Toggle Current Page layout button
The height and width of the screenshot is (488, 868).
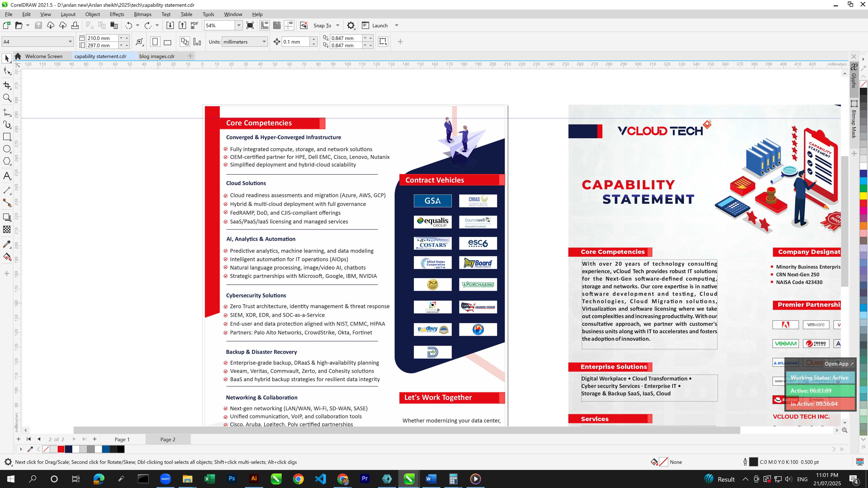click(197, 42)
